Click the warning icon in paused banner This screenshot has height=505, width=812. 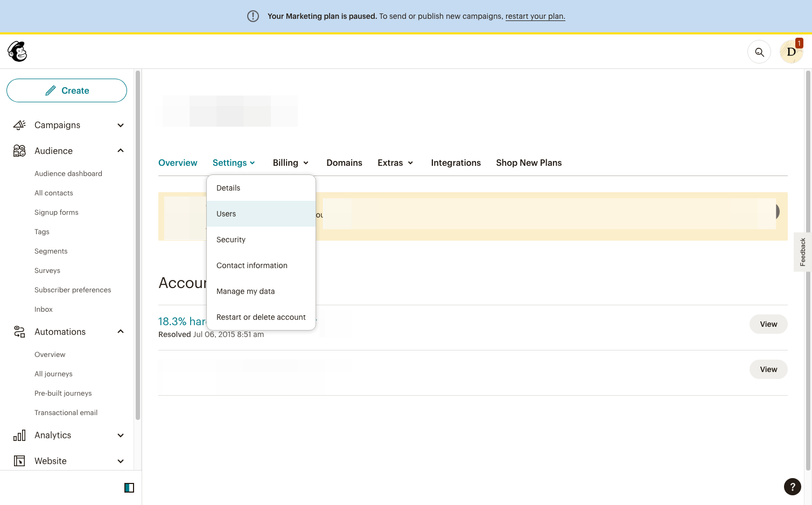coord(253,16)
